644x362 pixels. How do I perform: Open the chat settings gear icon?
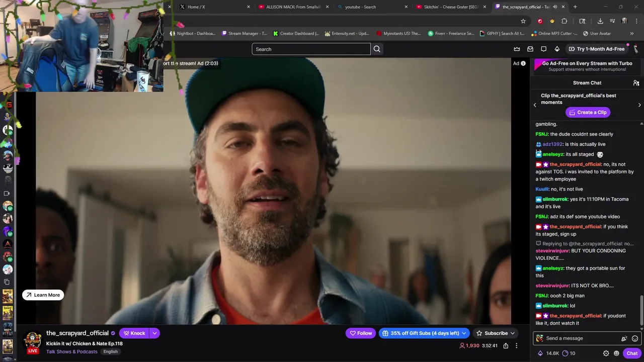(x=606, y=353)
